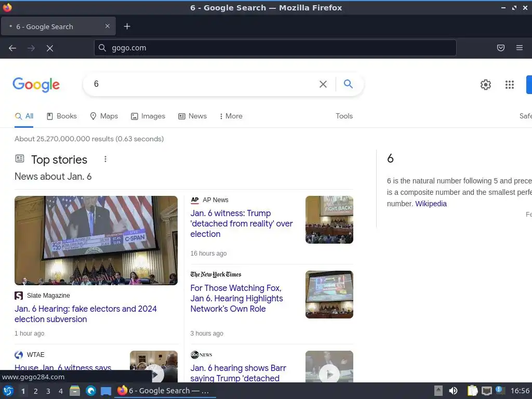Click the Top stories newspaper icon
This screenshot has height=399, width=532.
[20, 158]
